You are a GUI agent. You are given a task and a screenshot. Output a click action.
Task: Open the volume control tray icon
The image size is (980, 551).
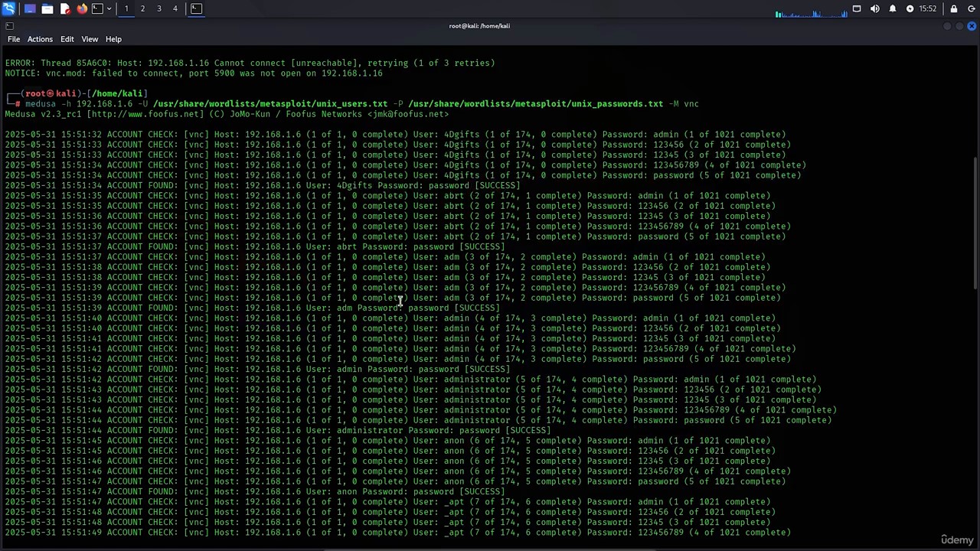coord(875,8)
